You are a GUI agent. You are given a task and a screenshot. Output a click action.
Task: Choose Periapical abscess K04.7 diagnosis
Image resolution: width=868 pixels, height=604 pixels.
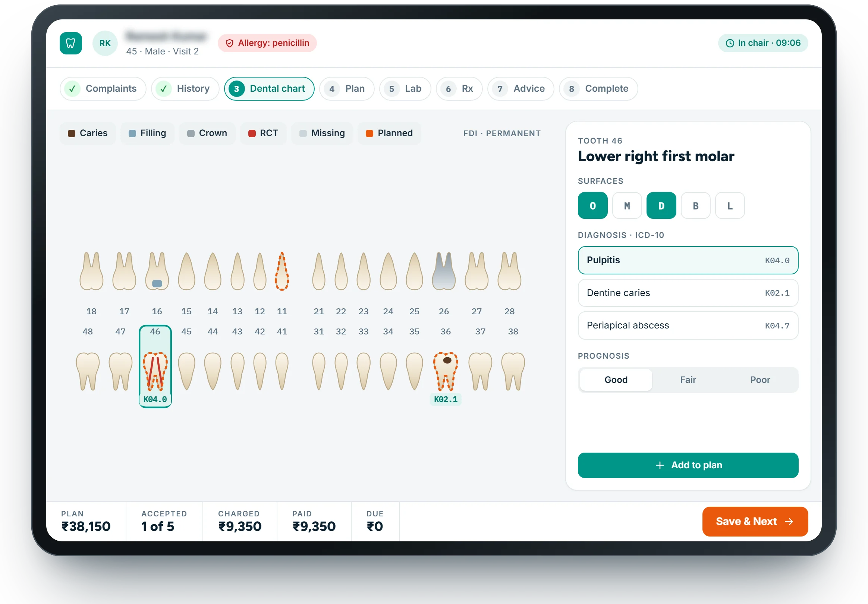(x=688, y=325)
